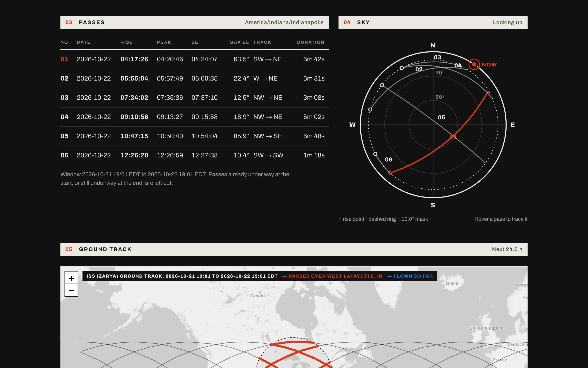Click the 22.4° max elevation value
The image size is (588, 368).
click(241, 78)
